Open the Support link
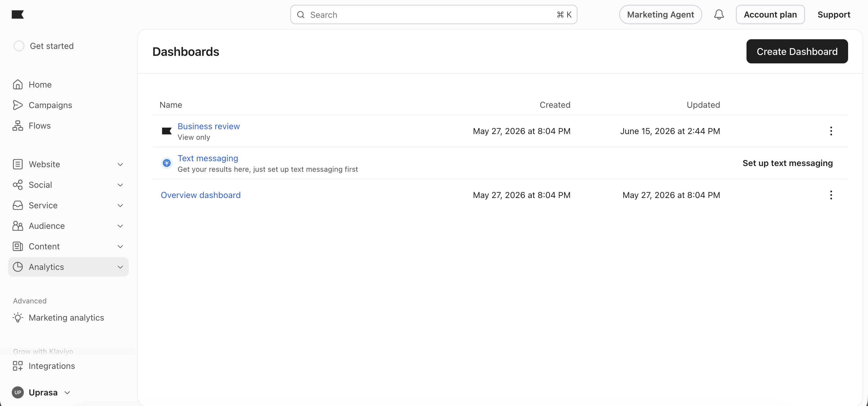Image resolution: width=868 pixels, height=406 pixels. click(834, 14)
